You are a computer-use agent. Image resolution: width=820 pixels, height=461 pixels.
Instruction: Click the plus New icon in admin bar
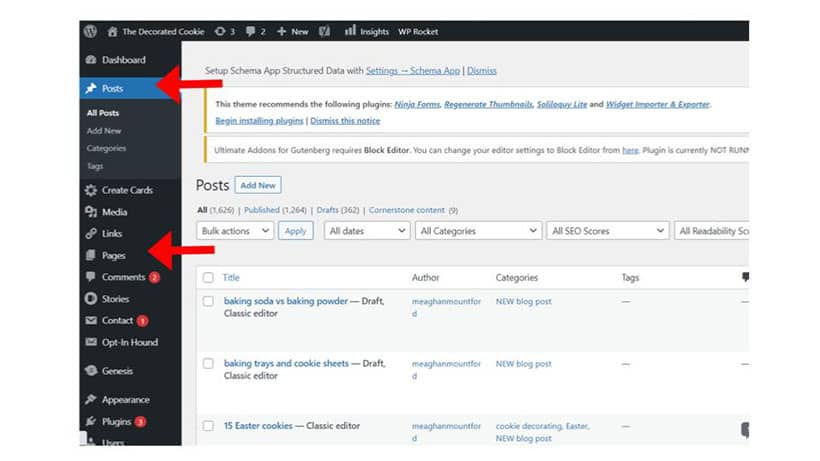[281, 31]
